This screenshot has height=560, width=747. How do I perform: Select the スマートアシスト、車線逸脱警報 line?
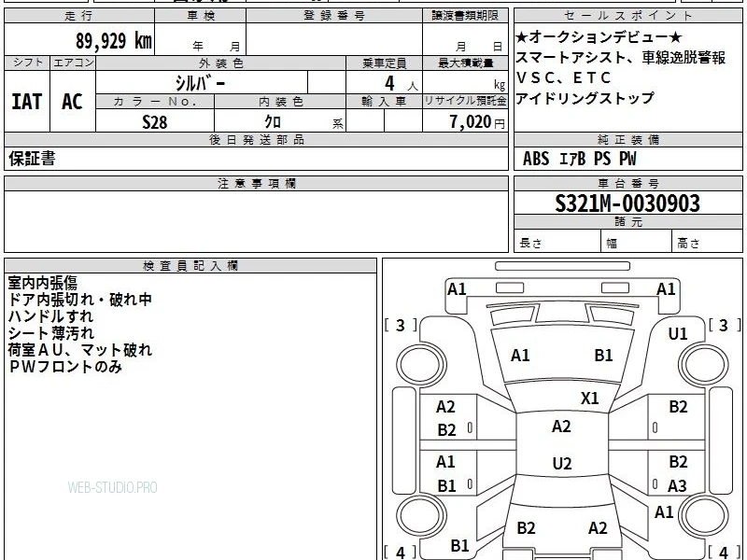click(620, 58)
